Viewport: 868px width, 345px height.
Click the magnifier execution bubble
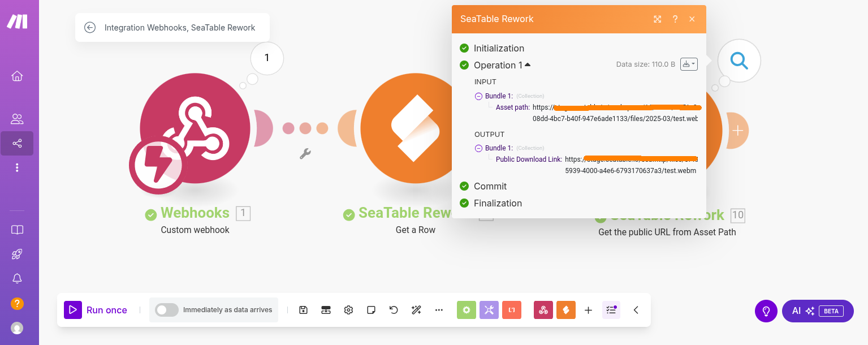(x=739, y=61)
